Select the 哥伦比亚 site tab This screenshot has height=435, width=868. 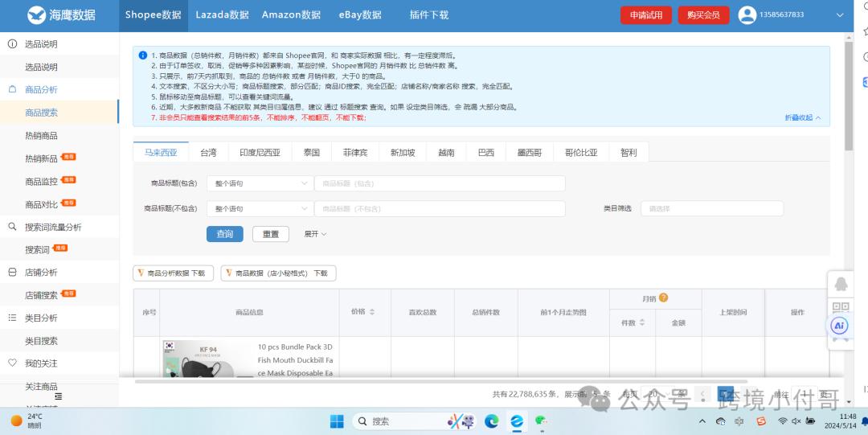(x=581, y=153)
